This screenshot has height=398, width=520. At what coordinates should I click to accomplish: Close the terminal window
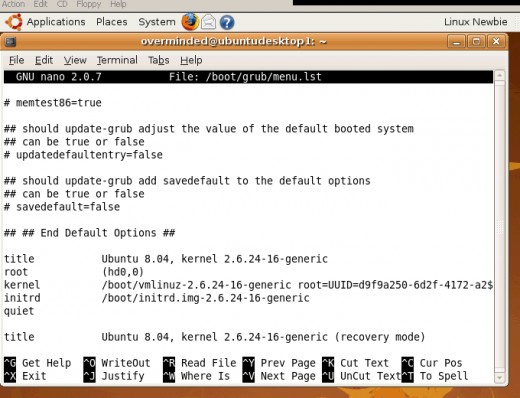pyautogui.click(x=496, y=42)
